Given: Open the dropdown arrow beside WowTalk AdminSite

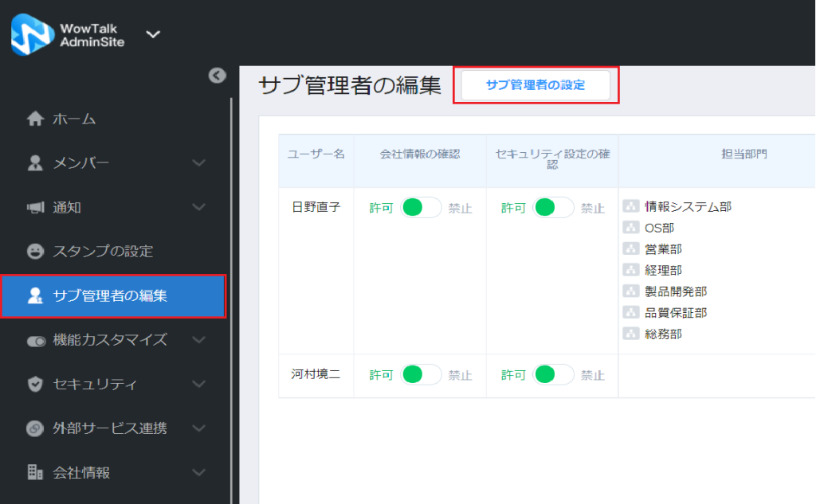Looking at the screenshot, I should pyautogui.click(x=153, y=34).
